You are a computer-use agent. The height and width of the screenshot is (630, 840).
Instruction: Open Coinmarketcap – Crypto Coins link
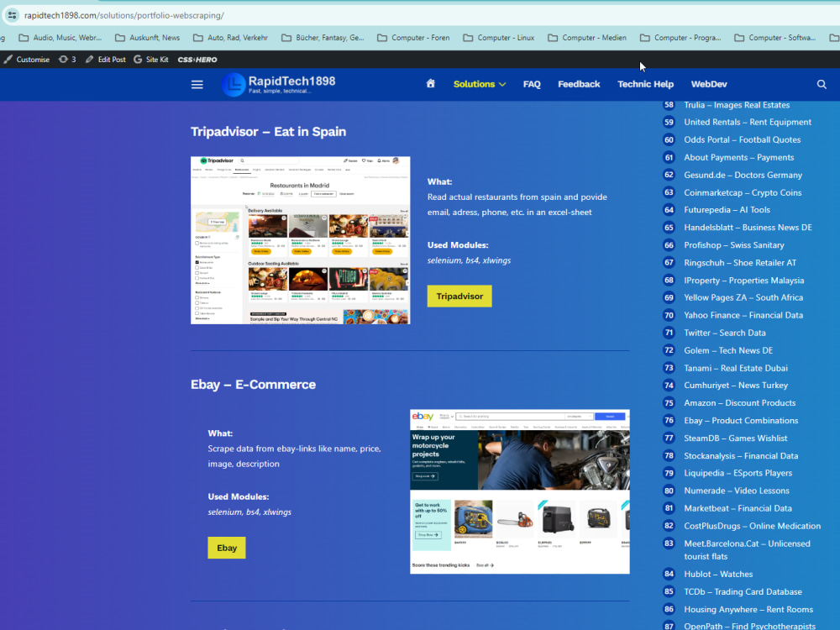[743, 193]
